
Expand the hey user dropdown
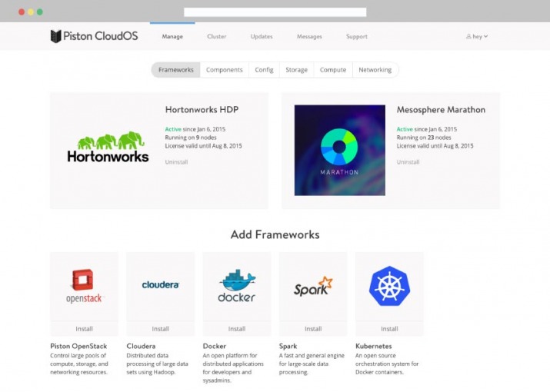pos(477,36)
